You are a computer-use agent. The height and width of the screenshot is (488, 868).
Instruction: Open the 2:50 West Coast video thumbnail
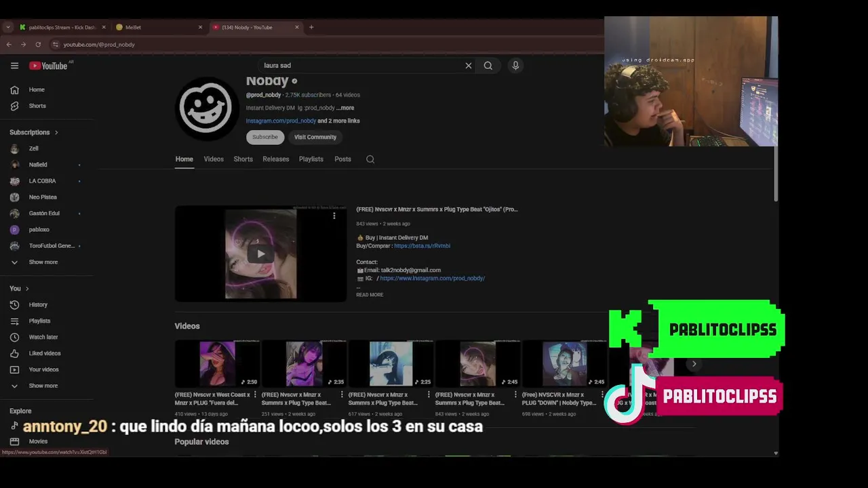[x=217, y=363]
